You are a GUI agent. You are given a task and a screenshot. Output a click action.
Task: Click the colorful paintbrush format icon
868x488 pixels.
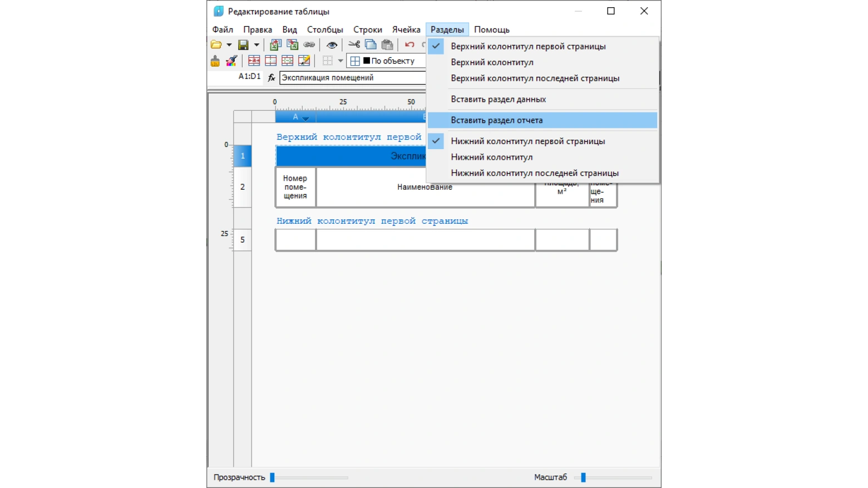coord(231,61)
